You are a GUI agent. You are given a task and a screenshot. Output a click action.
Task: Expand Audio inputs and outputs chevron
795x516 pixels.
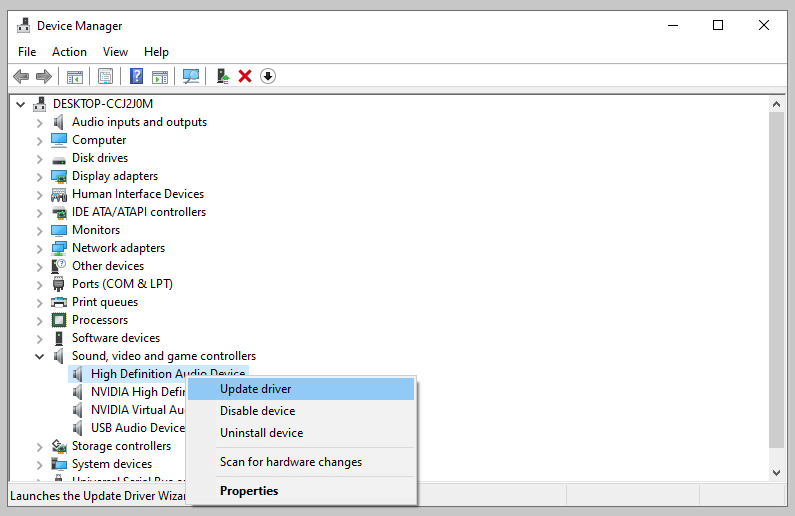tap(40, 123)
